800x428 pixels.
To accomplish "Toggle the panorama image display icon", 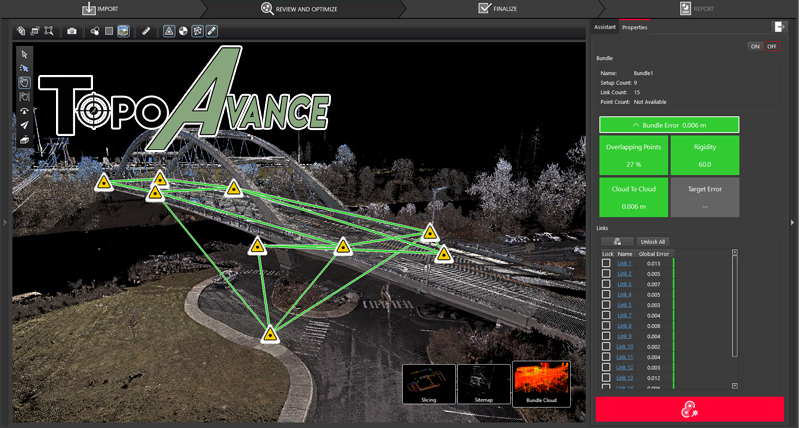I will [x=123, y=31].
